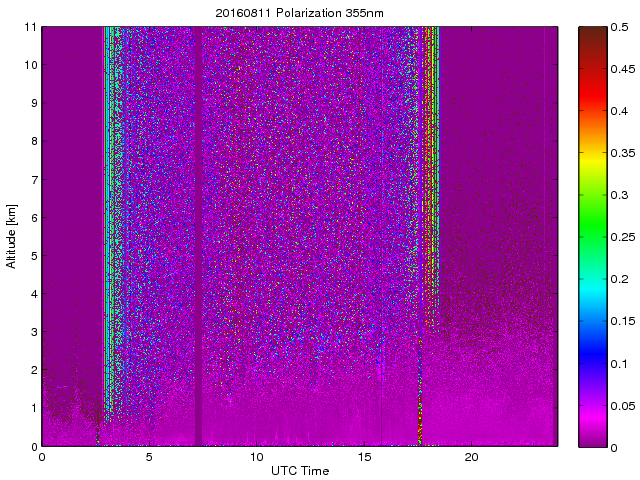This screenshot has height=480, width=640.
Task: Click the dark vertical band near 7 UTC
Action: pos(198,250)
